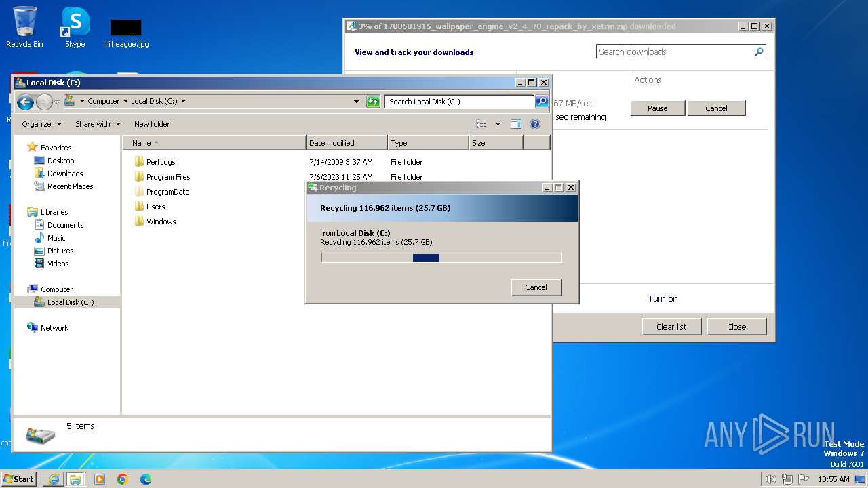Cancel the Recycling operation
This screenshot has width=868, height=488.
point(536,287)
